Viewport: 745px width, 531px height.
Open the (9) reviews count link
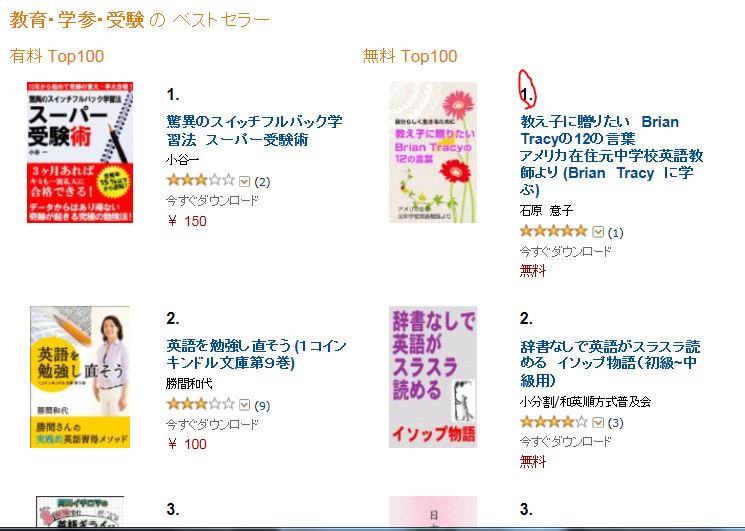pos(262,406)
